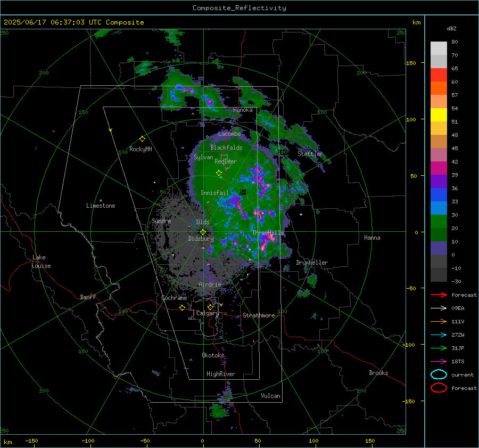
Task: Click the Innisfail label on map
Action: (214, 193)
